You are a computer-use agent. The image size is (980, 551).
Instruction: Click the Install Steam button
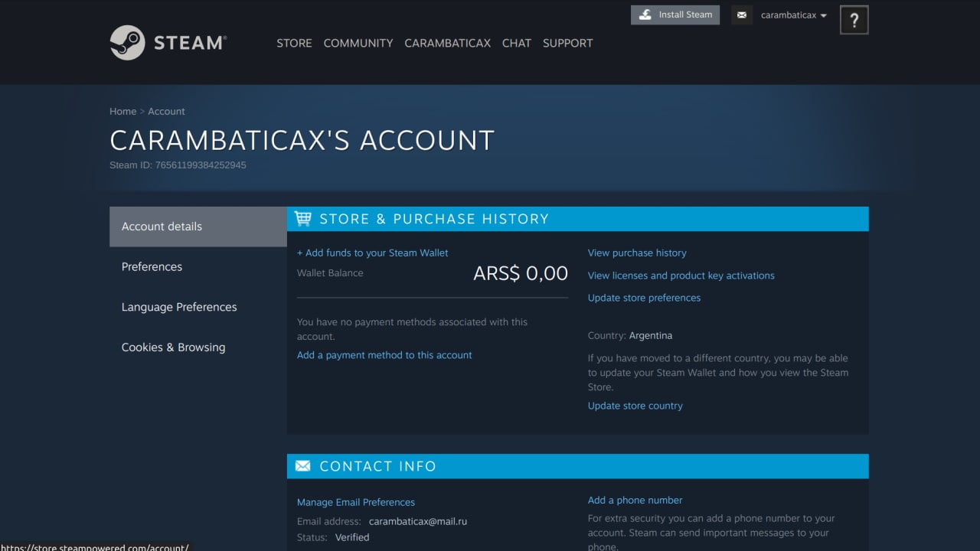point(675,15)
